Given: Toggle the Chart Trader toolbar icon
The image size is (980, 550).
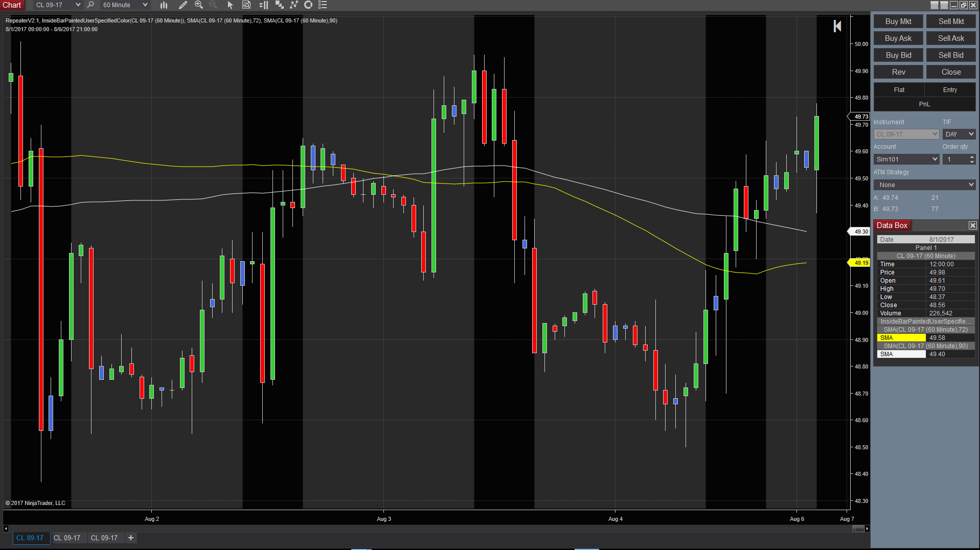Looking at the screenshot, I should click(x=264, y=5).
